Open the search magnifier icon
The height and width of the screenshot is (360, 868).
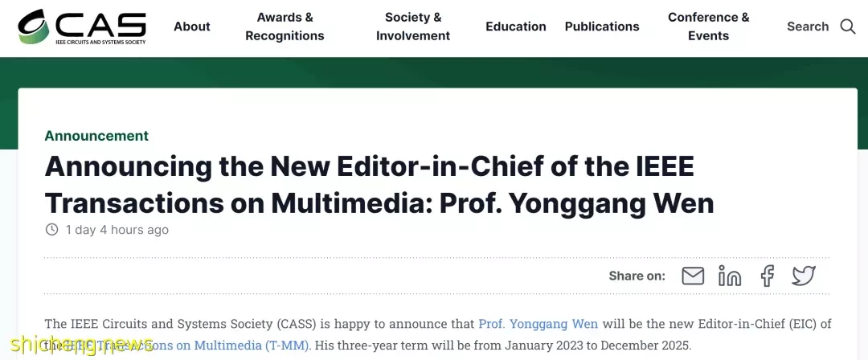pyautogui.click(x=848, y=26)
